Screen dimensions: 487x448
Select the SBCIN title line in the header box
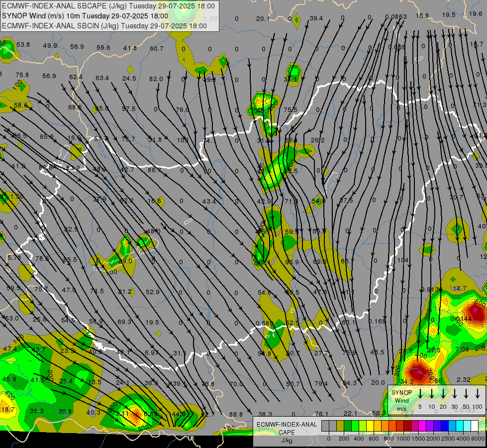click(104, 26)
